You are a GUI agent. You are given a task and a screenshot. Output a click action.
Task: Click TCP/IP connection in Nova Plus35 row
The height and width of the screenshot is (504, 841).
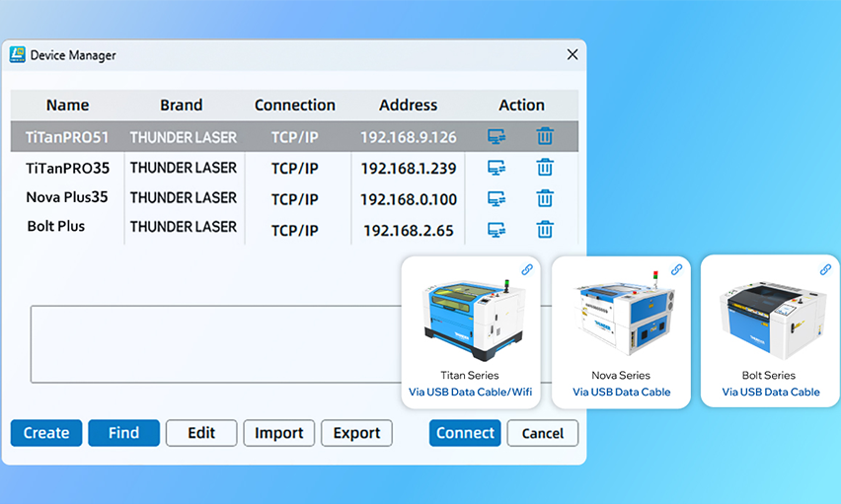pyautogui.click(x=294, y=200)
